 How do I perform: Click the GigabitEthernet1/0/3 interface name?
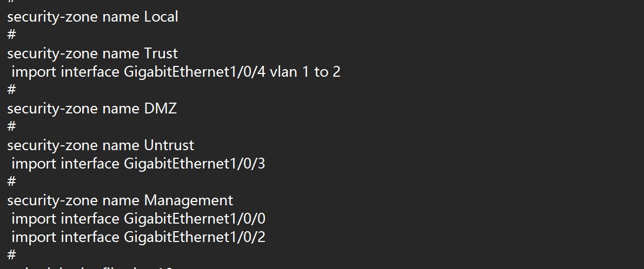(x=195, y=164)
